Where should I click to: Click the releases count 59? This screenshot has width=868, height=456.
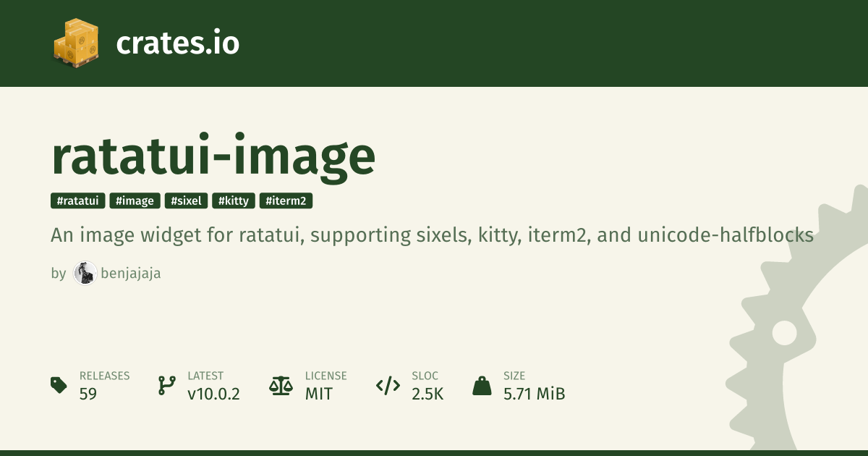point(88,394)
